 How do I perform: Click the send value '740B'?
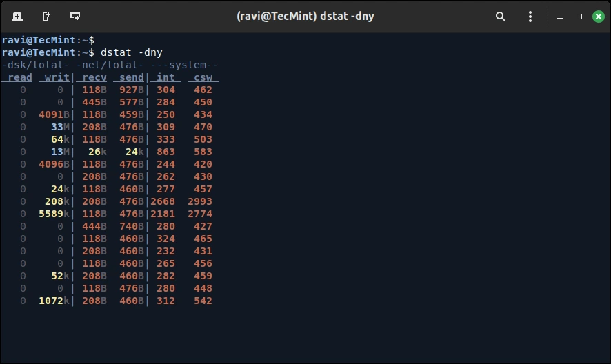(x=132, y=226)
